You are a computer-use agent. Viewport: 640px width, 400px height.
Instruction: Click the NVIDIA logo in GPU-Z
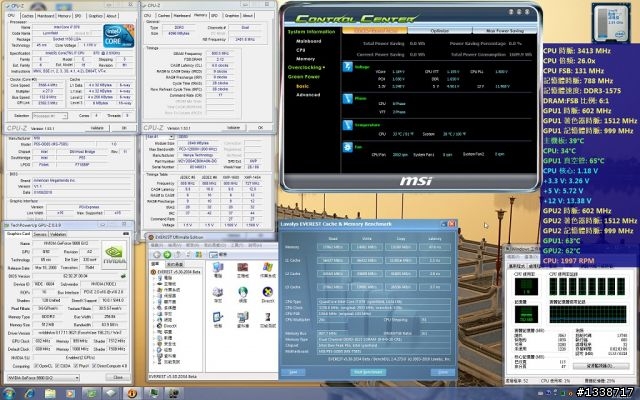coord(114,254)
